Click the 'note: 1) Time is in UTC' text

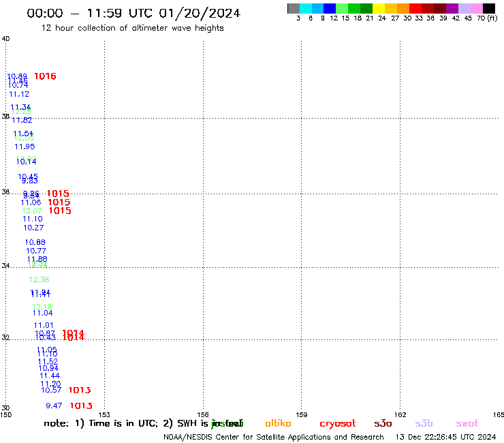point(101,423)
